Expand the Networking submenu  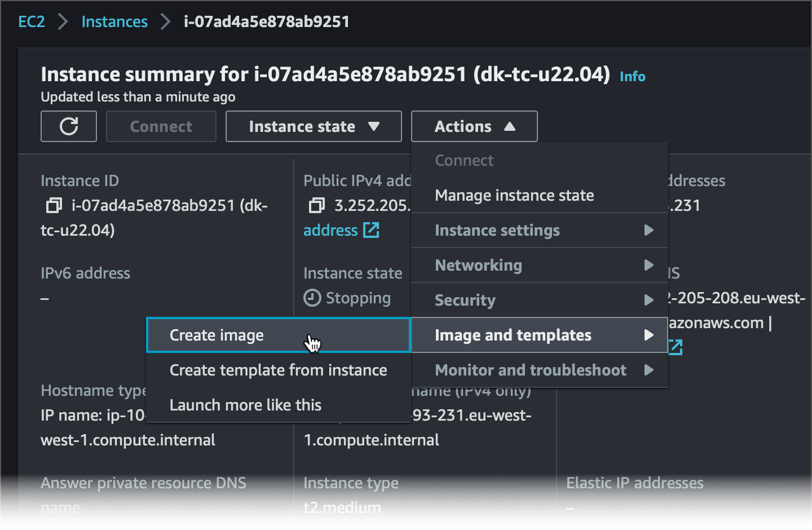540,265
